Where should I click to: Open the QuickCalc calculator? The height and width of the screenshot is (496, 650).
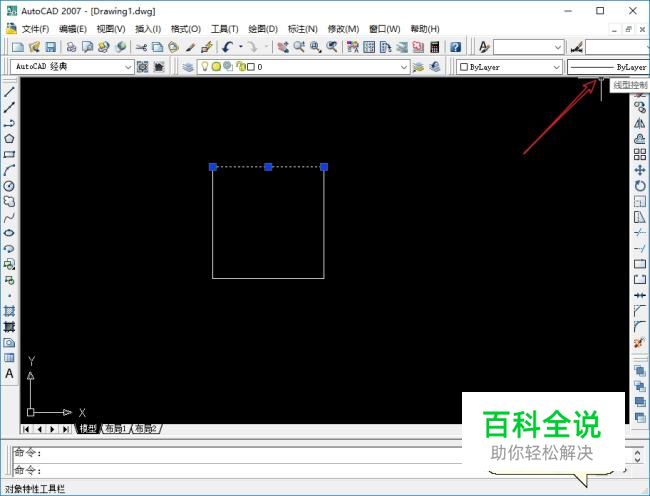coord(434,47)
